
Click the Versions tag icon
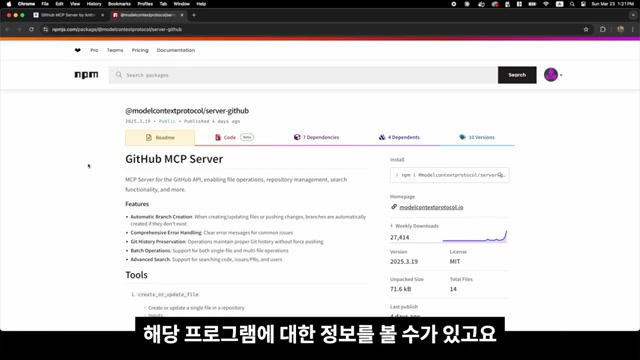462,137
